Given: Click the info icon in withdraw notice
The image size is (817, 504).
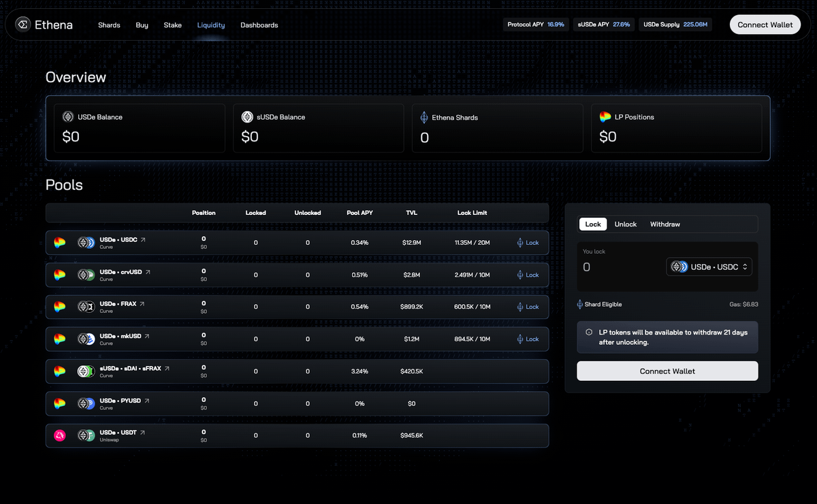Looking at the screenshot, I should 589,332.
